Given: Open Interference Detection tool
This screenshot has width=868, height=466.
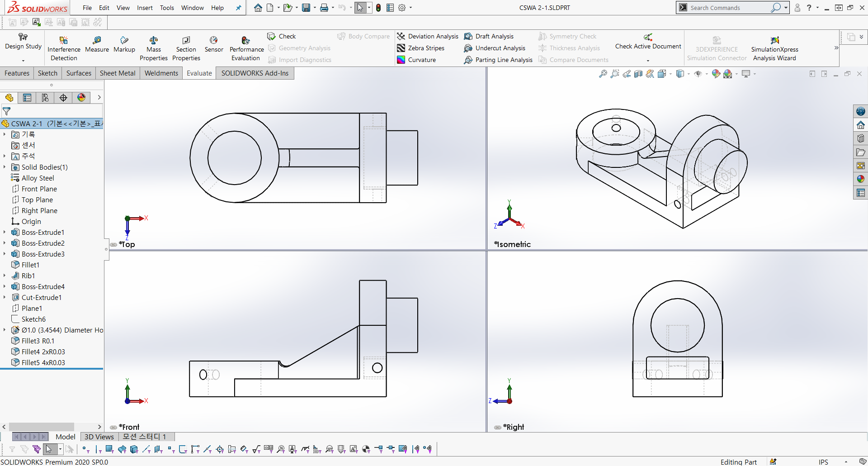Looking at the screenshot, I should [x=64, y=48].
